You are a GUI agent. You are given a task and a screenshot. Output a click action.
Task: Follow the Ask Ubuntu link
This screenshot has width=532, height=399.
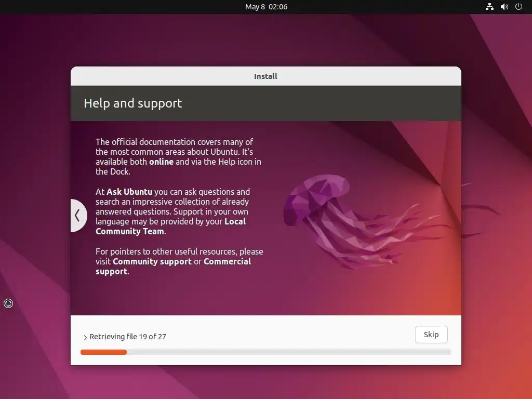coord(129,192)
